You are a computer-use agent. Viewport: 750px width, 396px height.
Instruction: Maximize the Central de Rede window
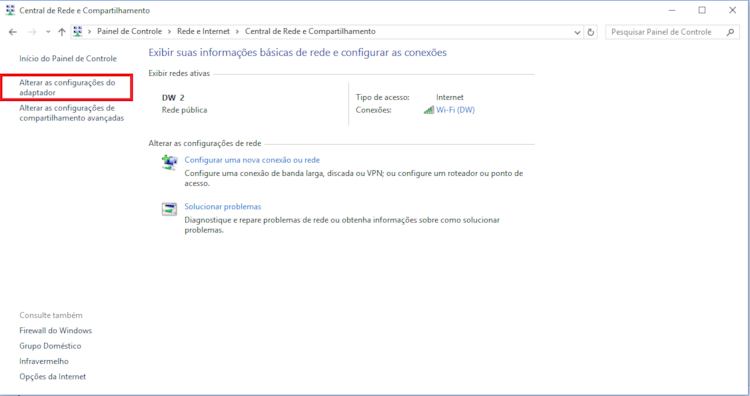coord(702,10)
